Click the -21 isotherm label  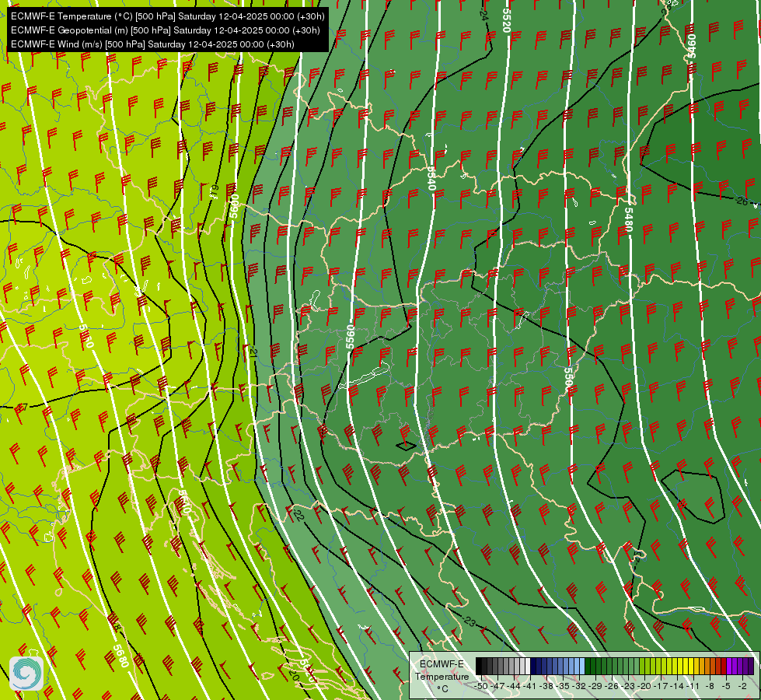click(253, 352)
